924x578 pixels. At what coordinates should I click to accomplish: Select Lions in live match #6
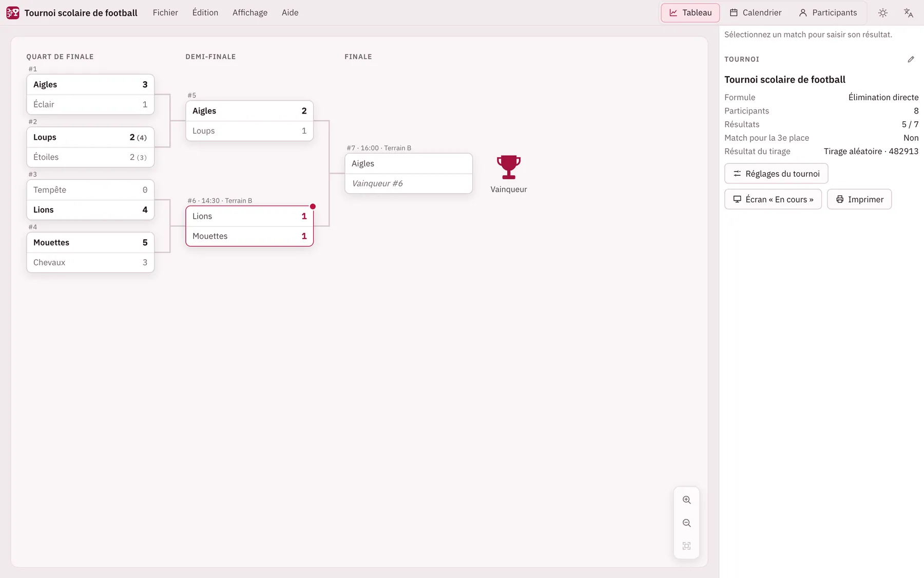(249, 216)
